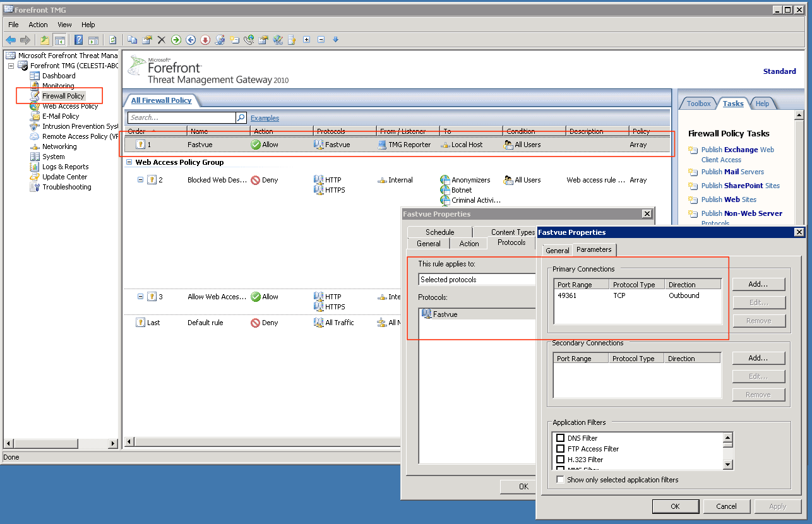Click the red circled down-arrow toolbar icon

click(x=205, y=40)
